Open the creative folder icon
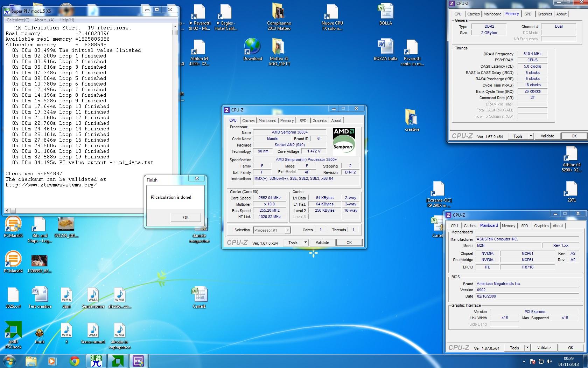588x368 pixels. 412,120
